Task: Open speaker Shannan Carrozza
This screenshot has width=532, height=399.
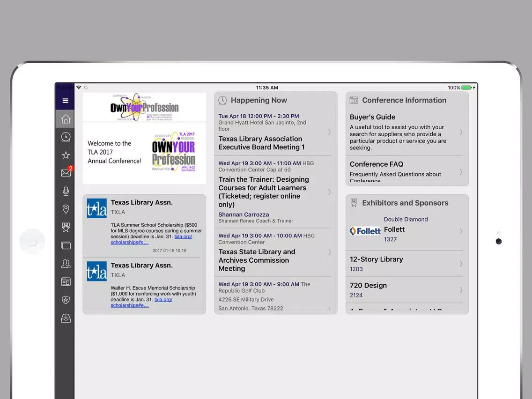Action: pyautogui.click(x=244, y=214)
